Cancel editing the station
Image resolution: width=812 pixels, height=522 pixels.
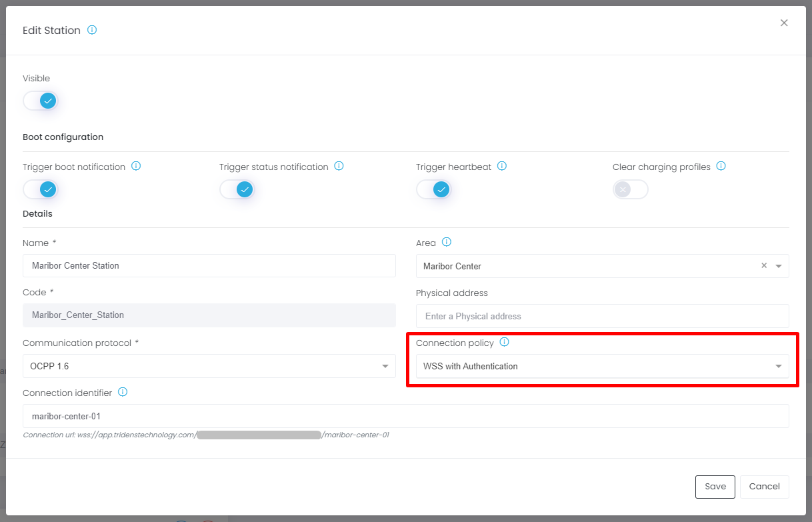pos(764,487)
